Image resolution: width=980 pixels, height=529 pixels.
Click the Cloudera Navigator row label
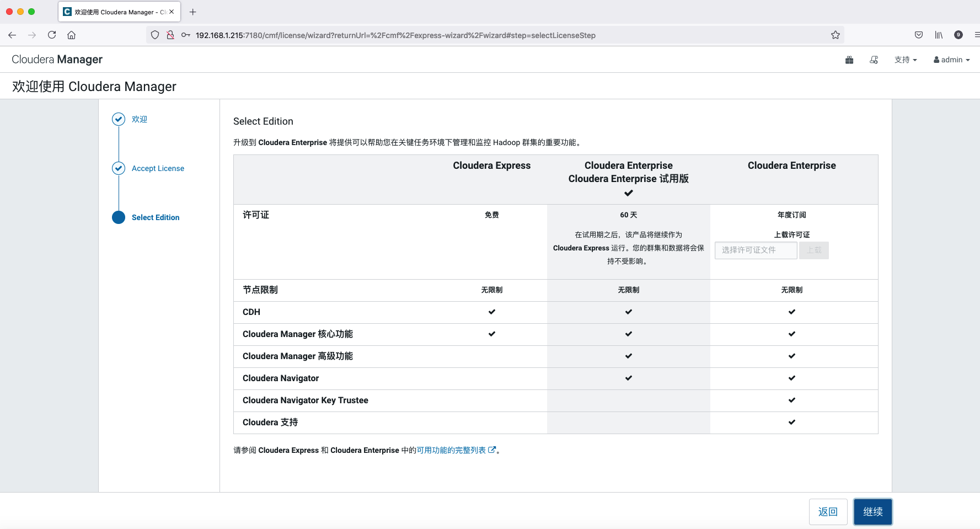[x=281, y=378]
